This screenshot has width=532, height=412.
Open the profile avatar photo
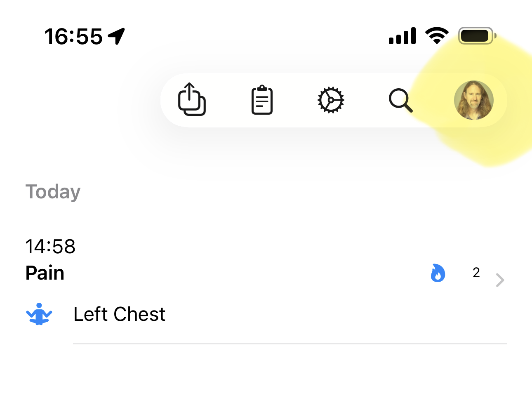point(473,100)
